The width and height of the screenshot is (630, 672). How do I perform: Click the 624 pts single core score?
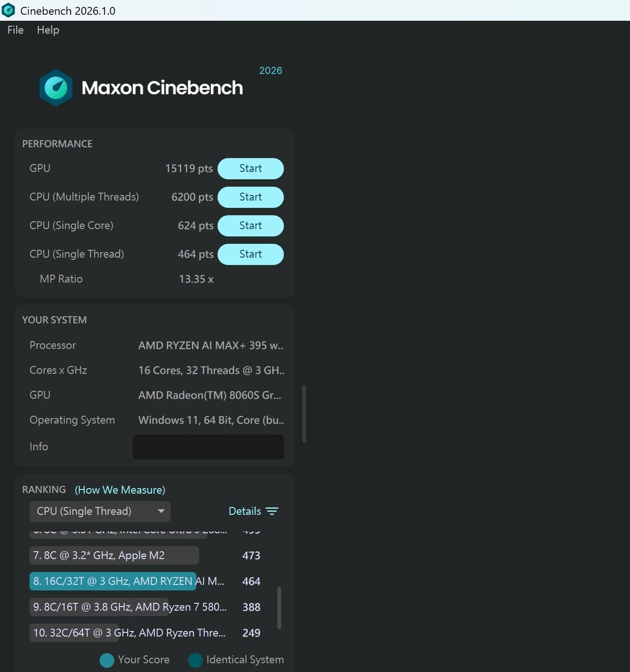coord(195,226)
